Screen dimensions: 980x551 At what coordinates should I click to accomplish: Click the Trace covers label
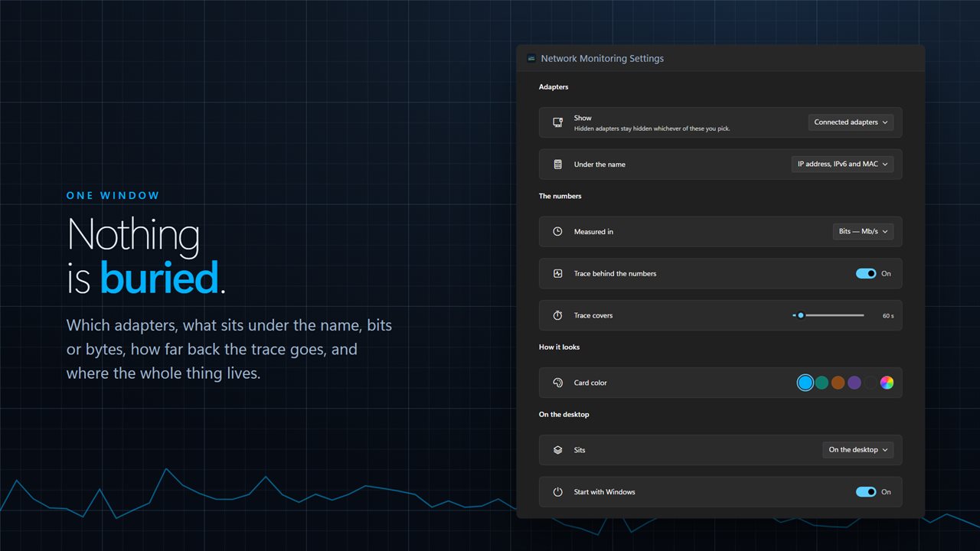[593, 315]
